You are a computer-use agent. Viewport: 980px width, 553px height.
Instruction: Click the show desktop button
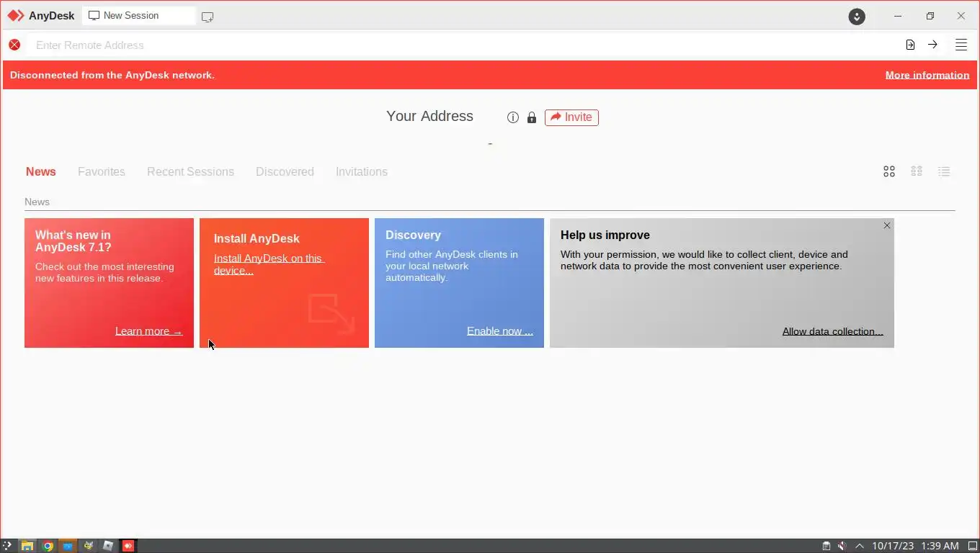click(972, 546)
